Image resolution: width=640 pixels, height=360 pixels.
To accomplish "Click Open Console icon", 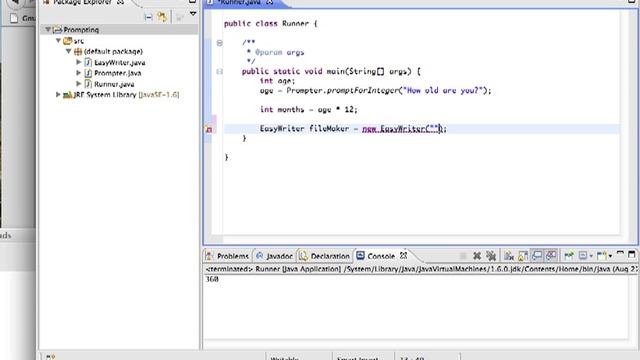I will coord(602,256).
